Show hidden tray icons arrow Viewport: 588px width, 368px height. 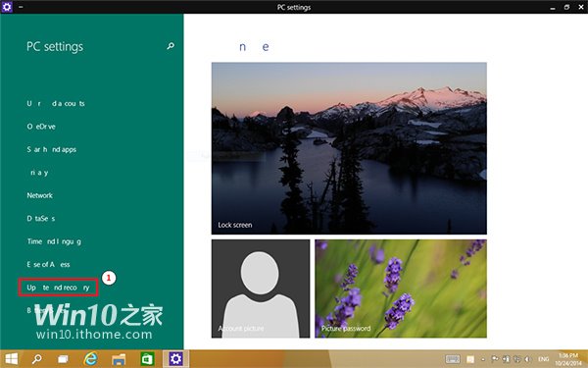(482, 359)
